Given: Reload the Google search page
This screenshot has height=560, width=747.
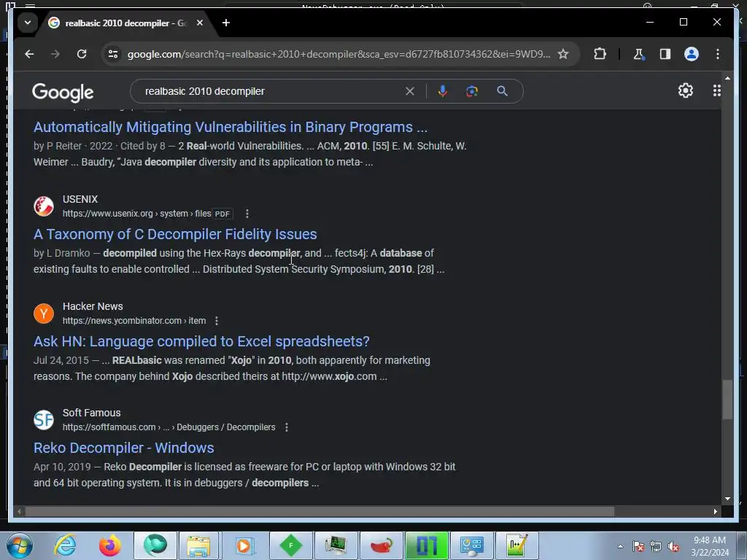Looking at the screenshot, I should [x=82, y=54].
